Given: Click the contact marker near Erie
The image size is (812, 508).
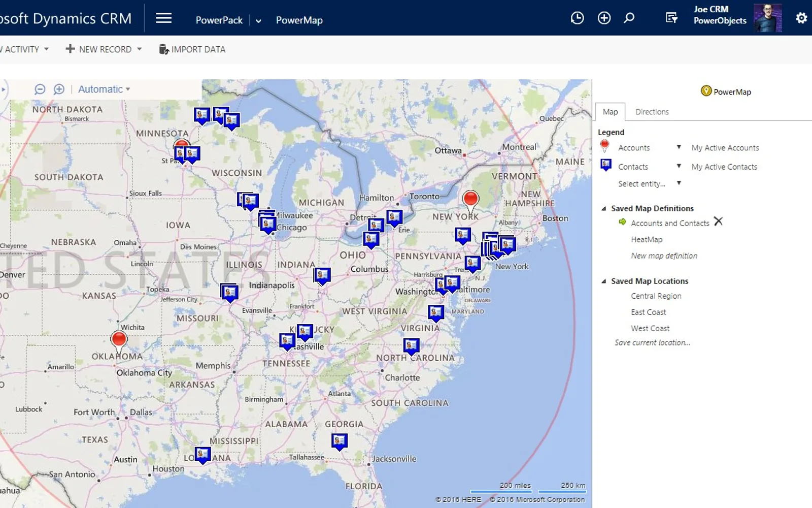Looking at the screenshot, I should point(394,218).
